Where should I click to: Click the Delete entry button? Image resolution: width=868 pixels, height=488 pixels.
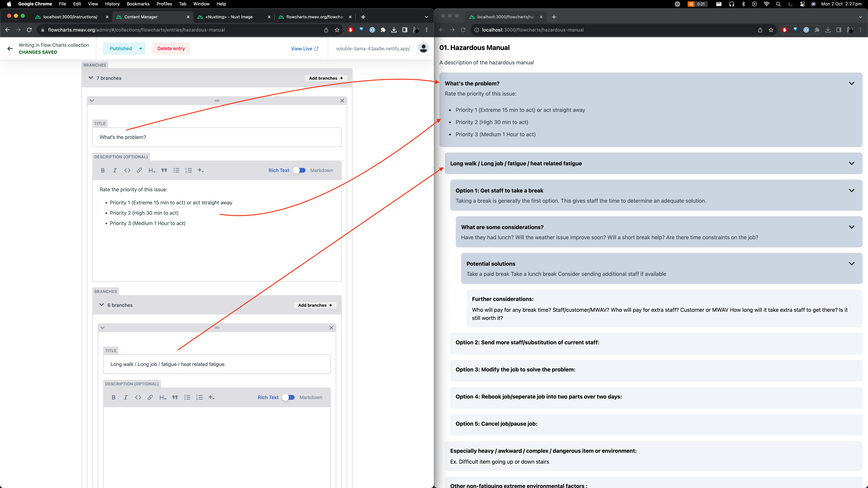point(171,48)
